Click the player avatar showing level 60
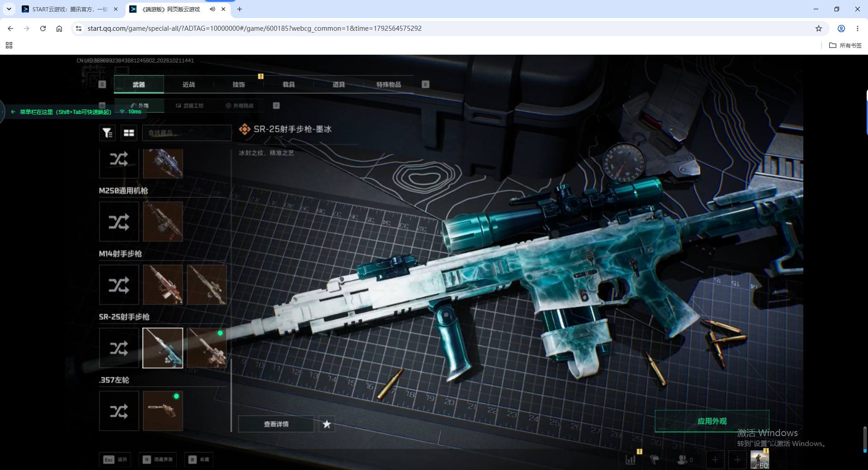 point(759,460)
